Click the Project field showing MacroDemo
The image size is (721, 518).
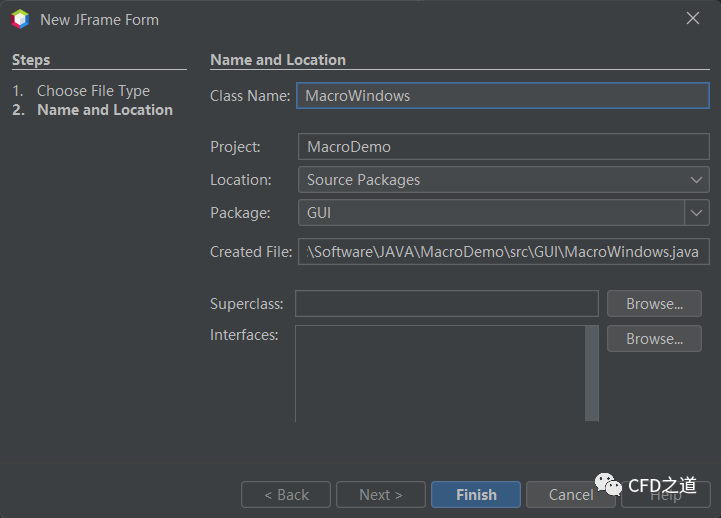(502, 147)
